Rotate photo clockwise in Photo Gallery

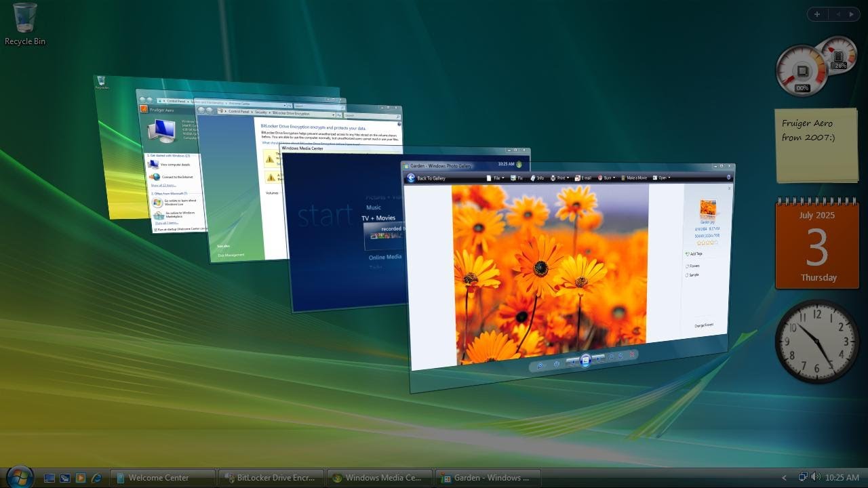621,355
